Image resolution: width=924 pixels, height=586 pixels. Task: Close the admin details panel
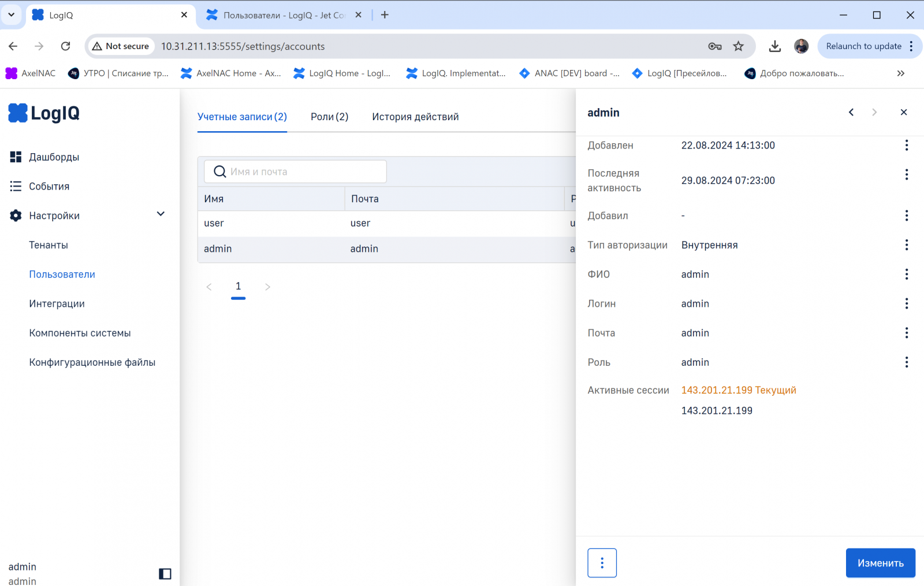pos(904,112)
